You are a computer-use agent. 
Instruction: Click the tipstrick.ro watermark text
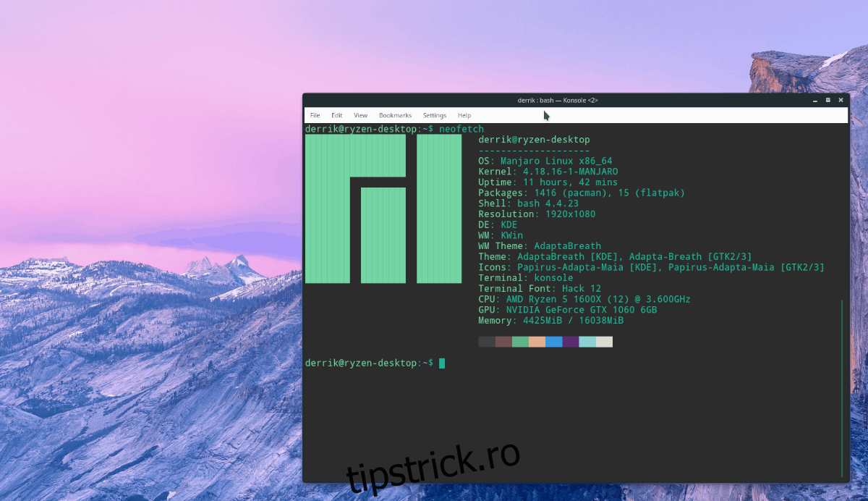433,467
